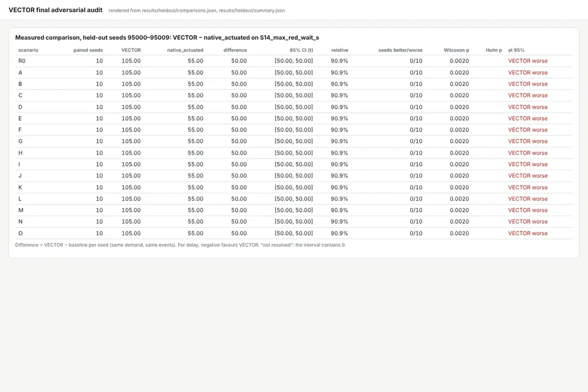
Task: Select scenario row label O
Action: point(20,233)
